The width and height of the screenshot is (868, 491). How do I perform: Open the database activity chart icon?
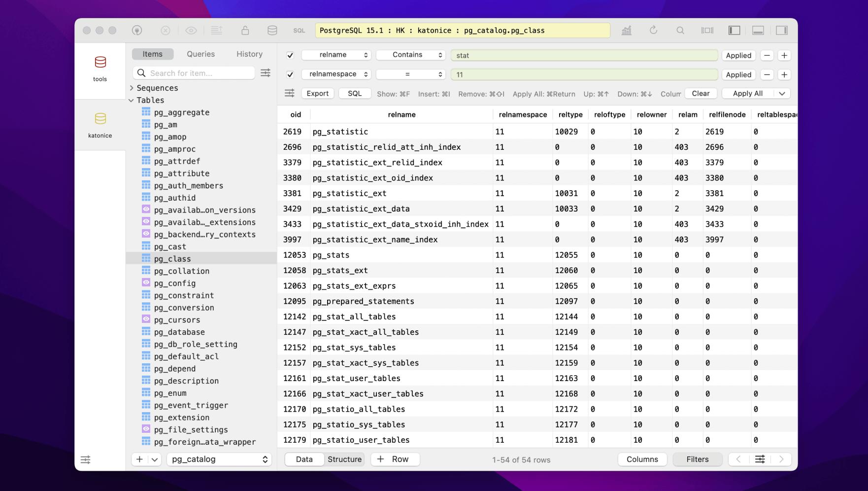(x=627, y=30)
